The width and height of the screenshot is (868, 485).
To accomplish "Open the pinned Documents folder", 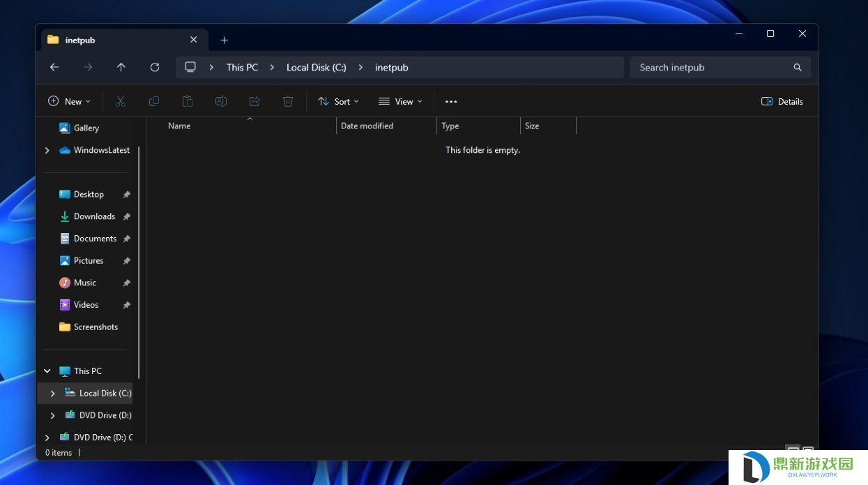I will [95, 239].
